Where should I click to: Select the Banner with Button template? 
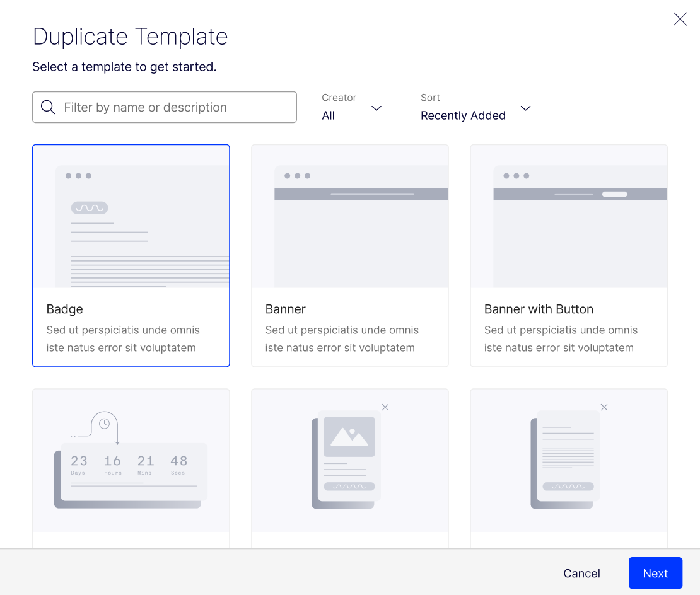pos(568,255)
